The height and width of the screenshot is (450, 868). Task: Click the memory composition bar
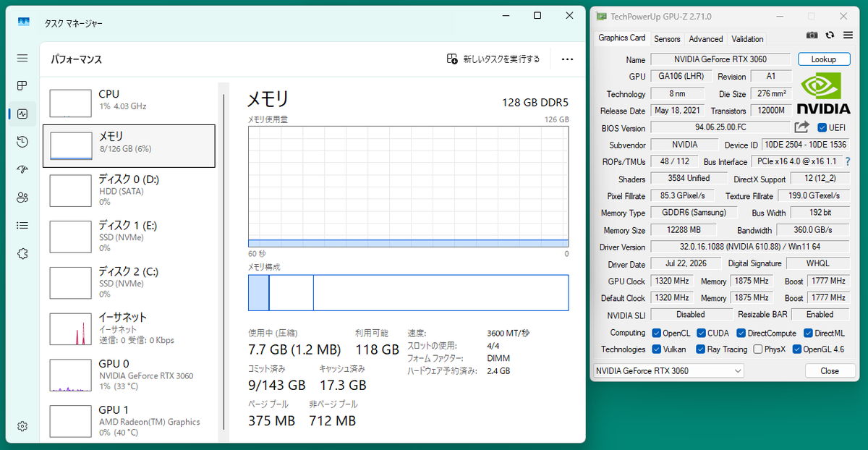pyautogui.click(x=408, y=293)
